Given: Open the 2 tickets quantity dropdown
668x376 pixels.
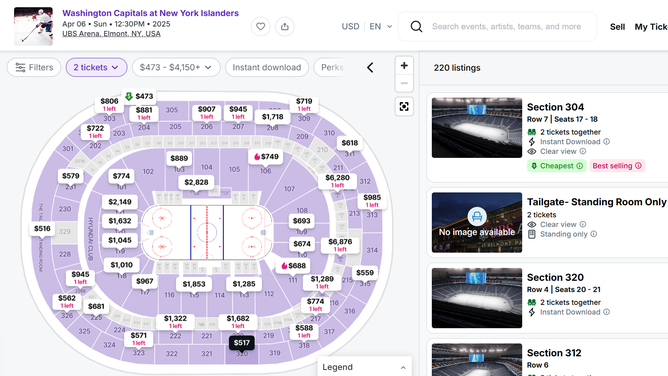Looking at the screenshot, I should pyautogui.click(x=96, y=67).
